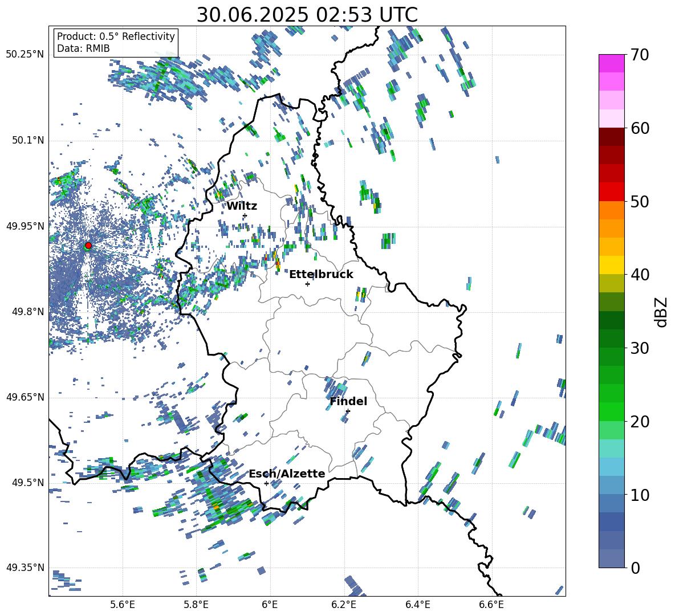Viewport: 675px width, 616px height.
Task: Click the 30 colorbar tick value
Action: coord(640,348)
